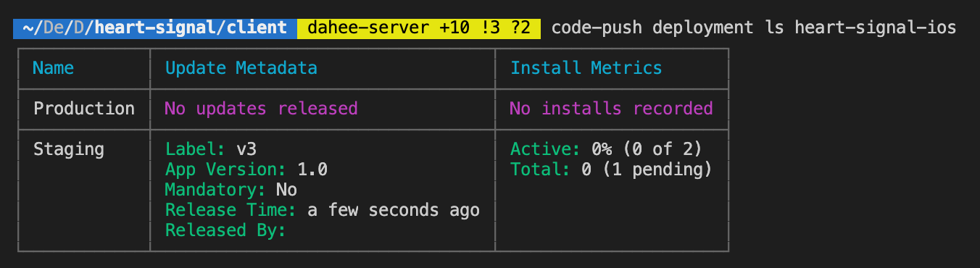Viewport: 980px width, 268px height.
Task: Click the Released By: line
Action: coord(226,230)
